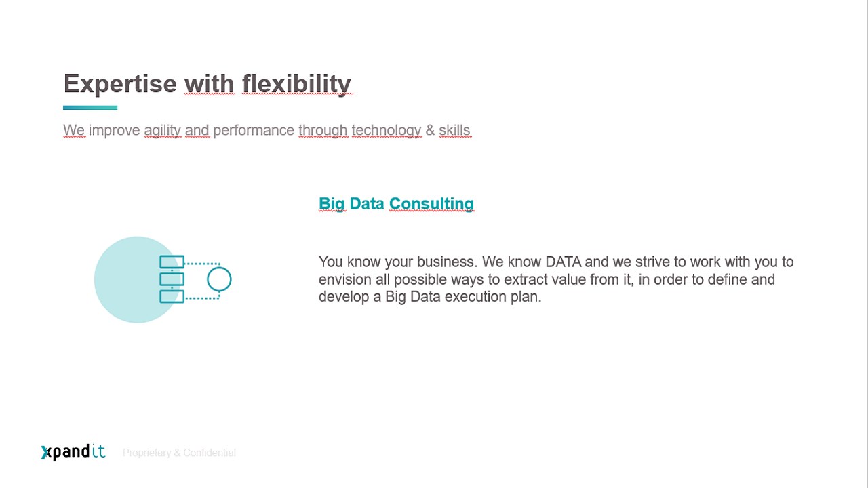Select the small outlined circle in the diagram
868x488 pixels.
(x=219, y=279)
